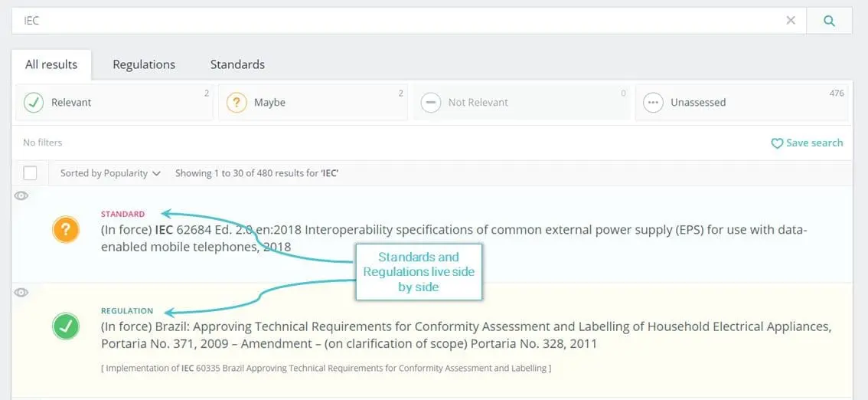Click the minus icon beside Not Relevant
The image size is (868, 400).
click(431, 103)
